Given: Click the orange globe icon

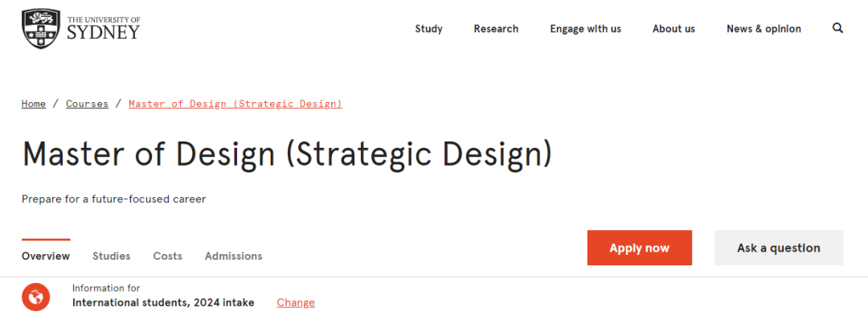Looking at the screenshot, I should (36, 297).
